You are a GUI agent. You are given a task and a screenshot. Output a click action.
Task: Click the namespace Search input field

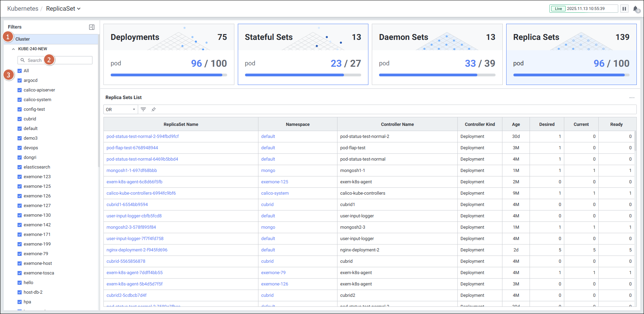(x=58, y=60)
